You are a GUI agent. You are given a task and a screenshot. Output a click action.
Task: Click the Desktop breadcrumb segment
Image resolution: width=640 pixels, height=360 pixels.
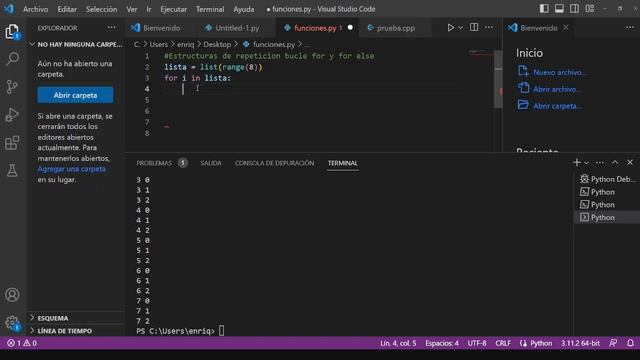click(217, 44)
